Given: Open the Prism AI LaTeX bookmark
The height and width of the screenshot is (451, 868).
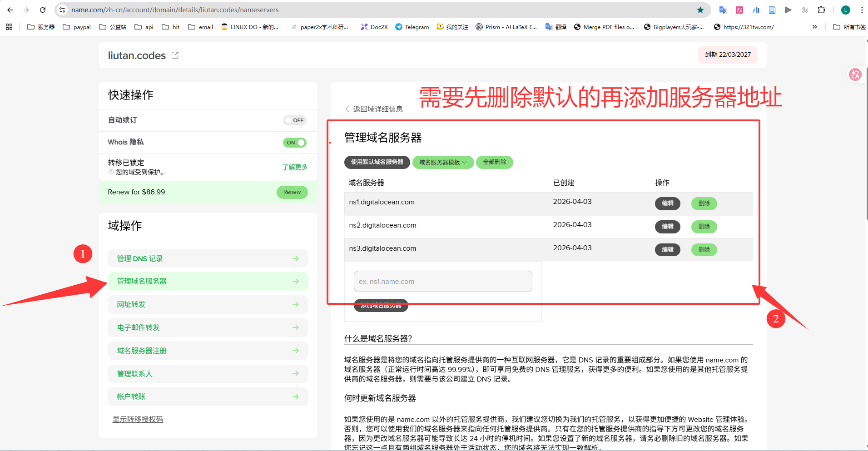Looking at the screenshot, I should [x=506, y=27].
